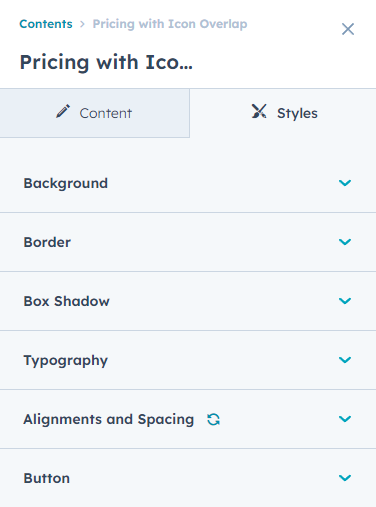Click the brush icon on Styles tab
The width and height of the screenshot is (376, 507).
click(259, 111)
